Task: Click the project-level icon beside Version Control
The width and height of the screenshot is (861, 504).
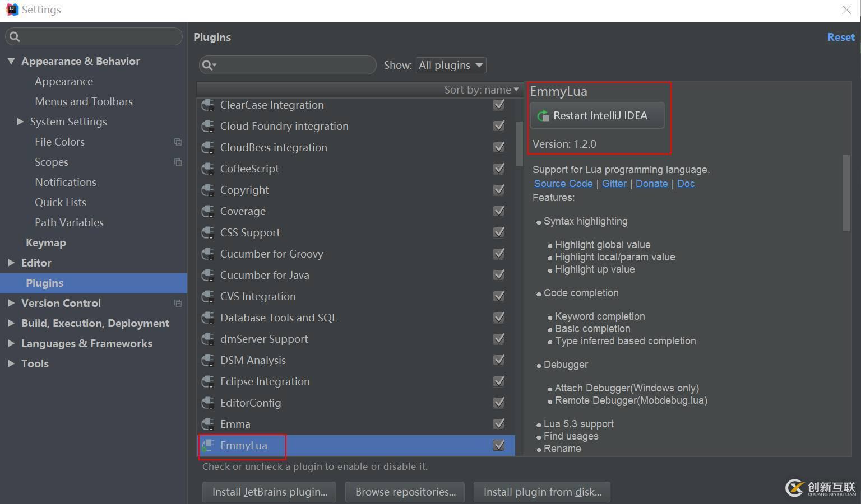Action: [x=178, y=304]
